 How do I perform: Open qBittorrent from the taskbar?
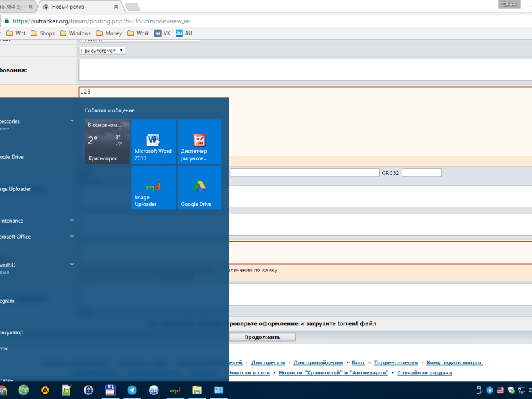(x=154, y=390)
